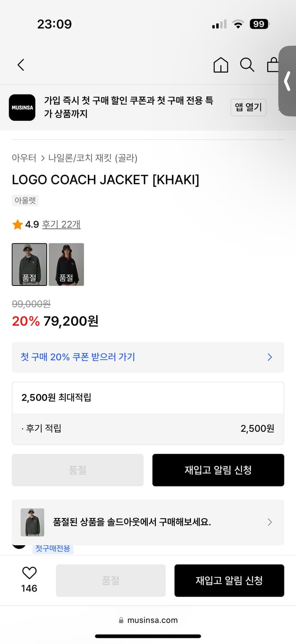Tap 재입고 알림 신청 restock alert button
296x644 pixels.
(218, 470)
